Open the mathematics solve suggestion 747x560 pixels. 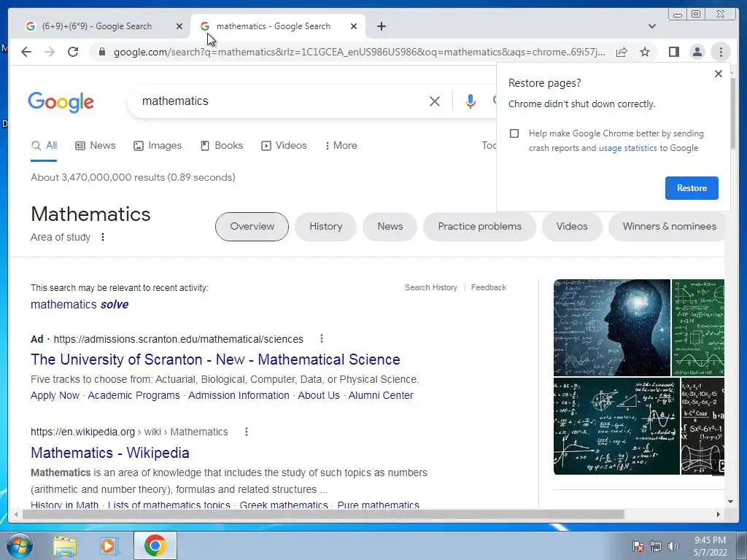tap(80, 304)
